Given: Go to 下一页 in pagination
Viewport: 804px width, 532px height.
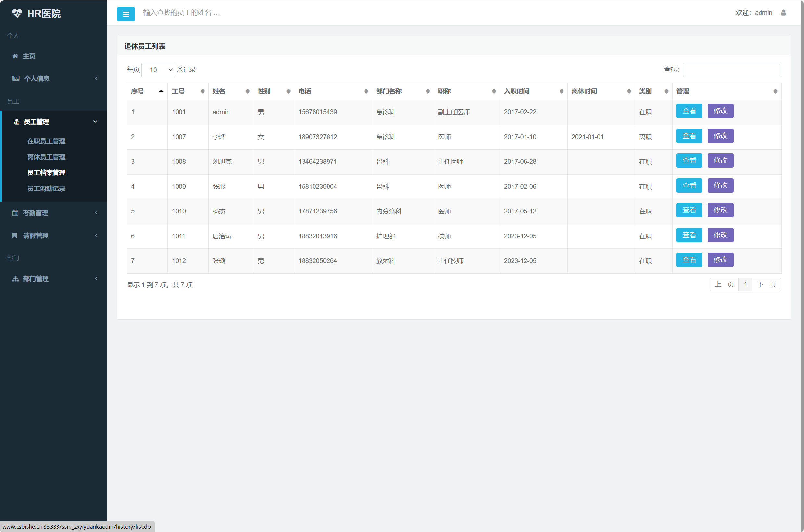Looking at the screenshot, I should (x=766, y=284).
